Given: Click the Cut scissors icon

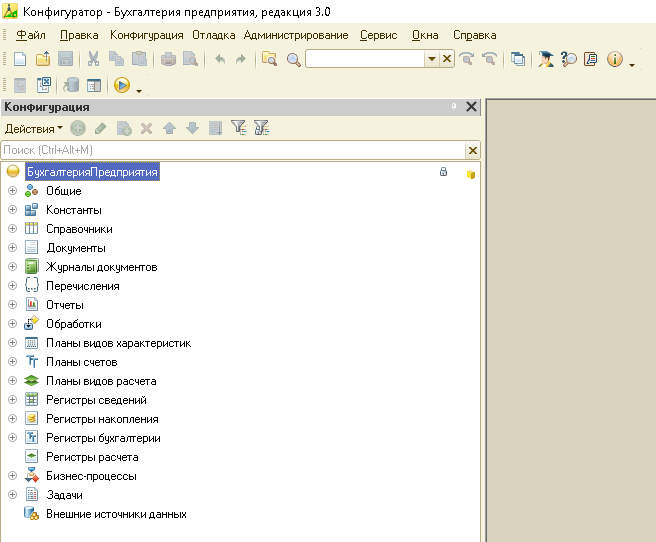Looking at the screenshot, I should click(93, 59).
